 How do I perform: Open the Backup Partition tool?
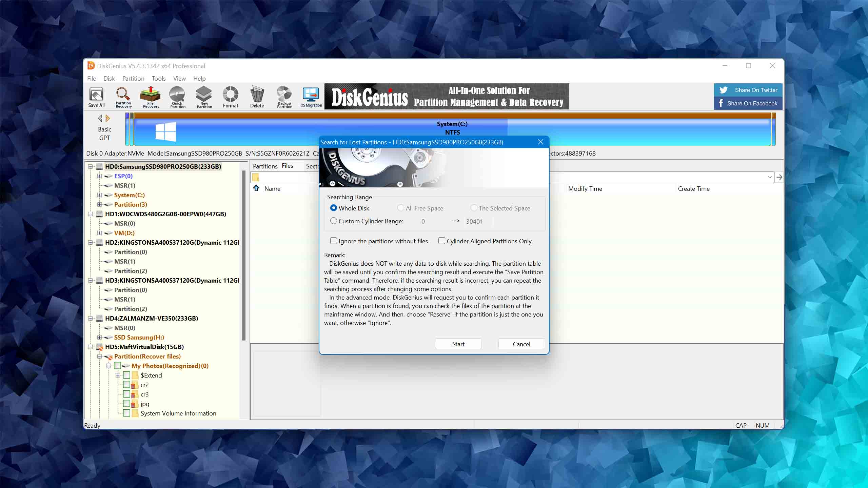(284, 97)
